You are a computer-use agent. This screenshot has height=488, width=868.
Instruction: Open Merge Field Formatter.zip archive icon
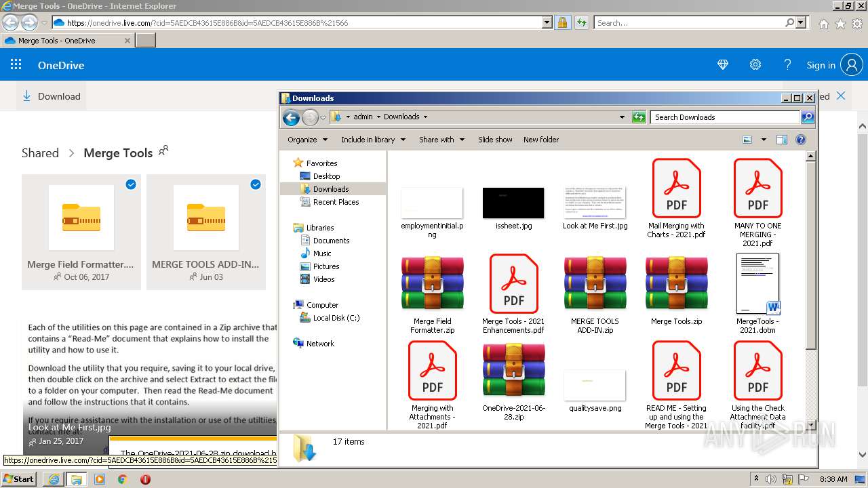[x=433, y=283]
